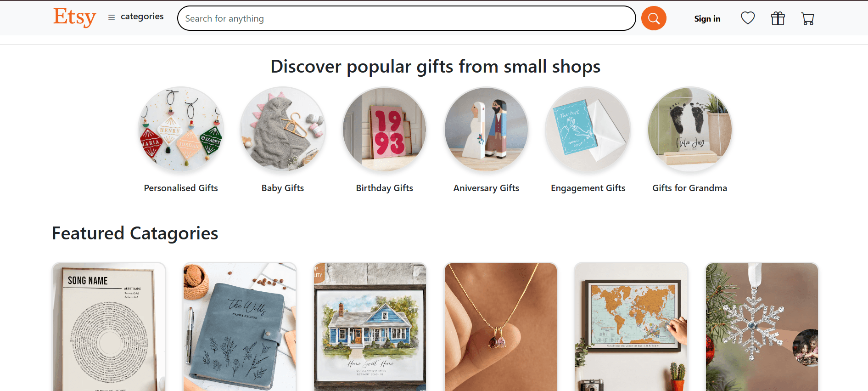Open the watercolor house portrait card
The image size is (868, 391).
click(x=370, y=327)
